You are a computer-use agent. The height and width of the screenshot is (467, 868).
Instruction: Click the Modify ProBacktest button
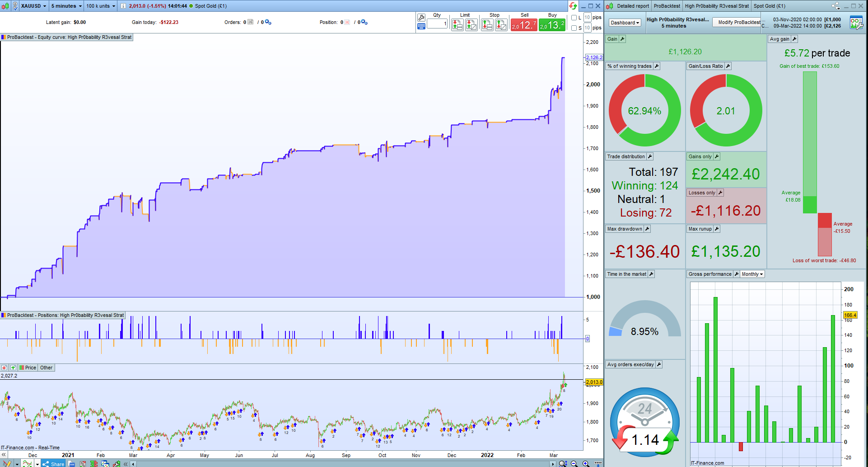(737, 22)
